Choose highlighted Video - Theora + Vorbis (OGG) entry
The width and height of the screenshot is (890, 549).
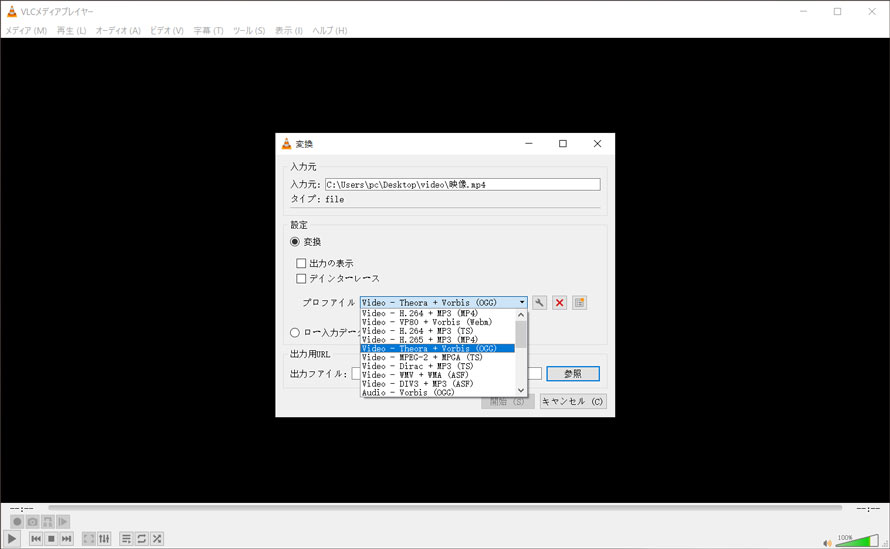pos(438,349)
